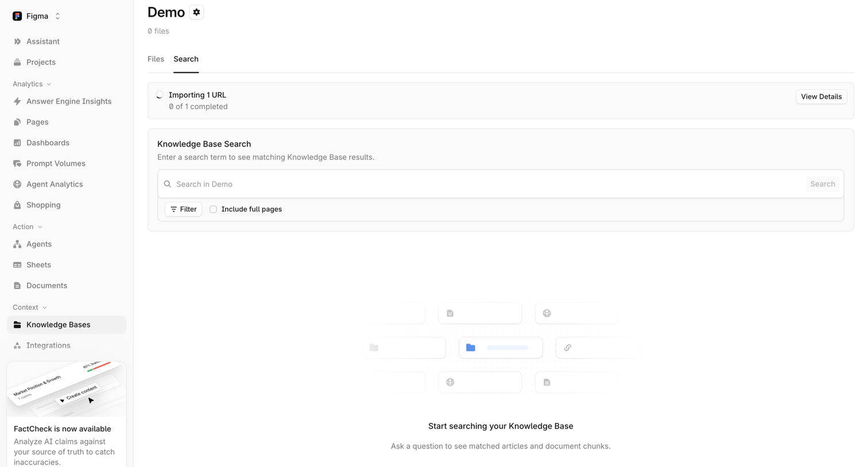Click the View Details button

(821, 96)
